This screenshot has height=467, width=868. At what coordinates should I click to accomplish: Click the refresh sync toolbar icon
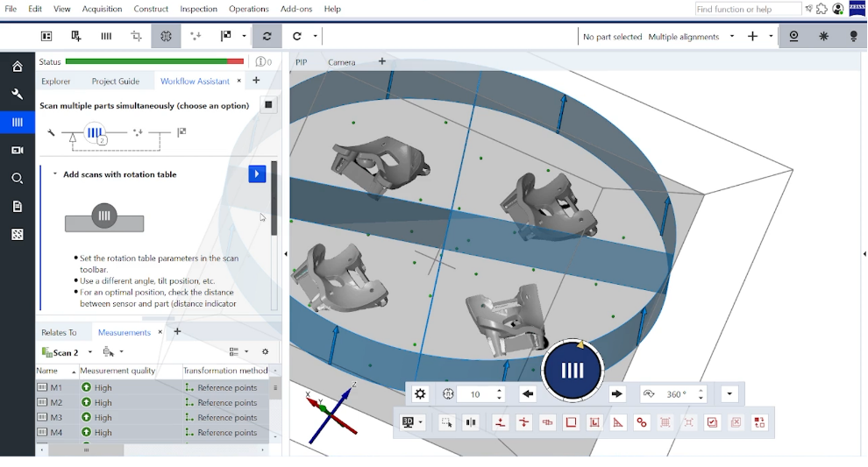pyautogui.click(x=267, y=36)
